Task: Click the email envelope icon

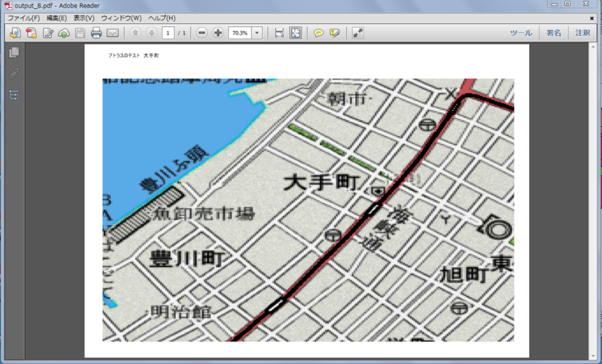Action: tap(112, 33)
